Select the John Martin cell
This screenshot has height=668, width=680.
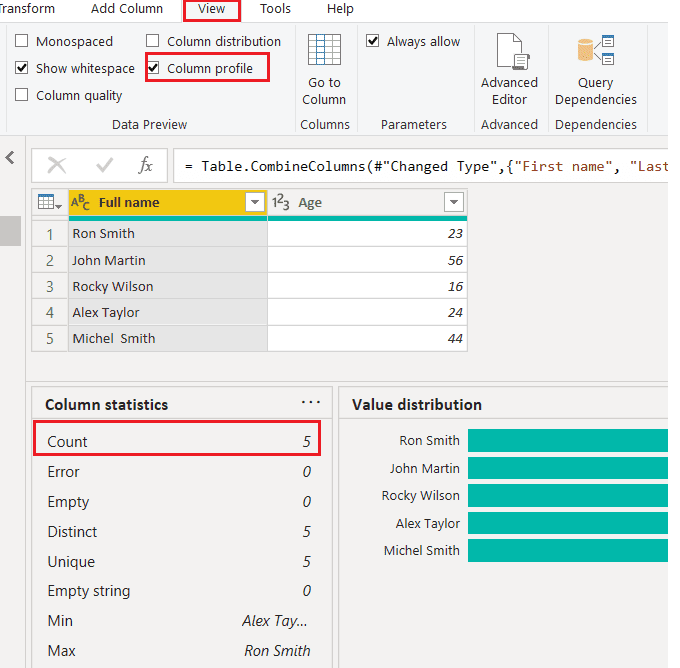coord(167,260)
